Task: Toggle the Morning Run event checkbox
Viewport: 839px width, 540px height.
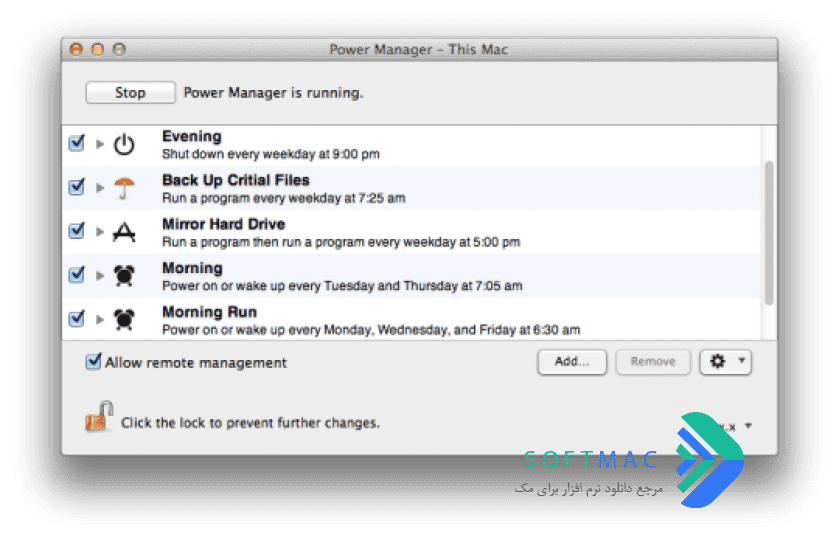Action: click(77, 319)
